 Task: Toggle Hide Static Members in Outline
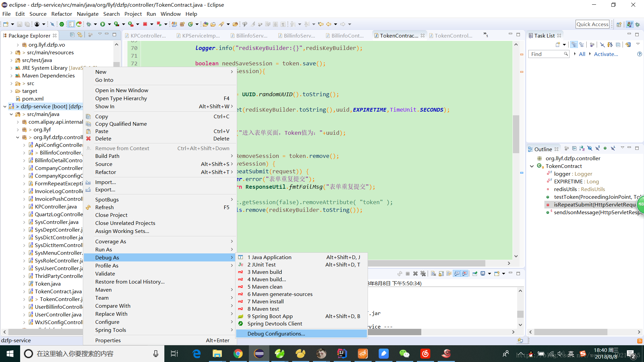(x=597, y=148)
